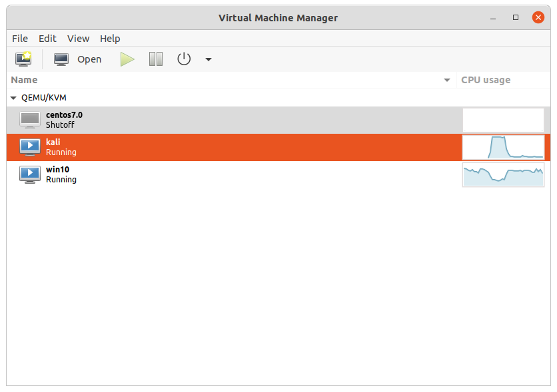This screenshot has height=392, width=557.
Task: Select the QEMU/KVM connection row
Action: [278, 98]
